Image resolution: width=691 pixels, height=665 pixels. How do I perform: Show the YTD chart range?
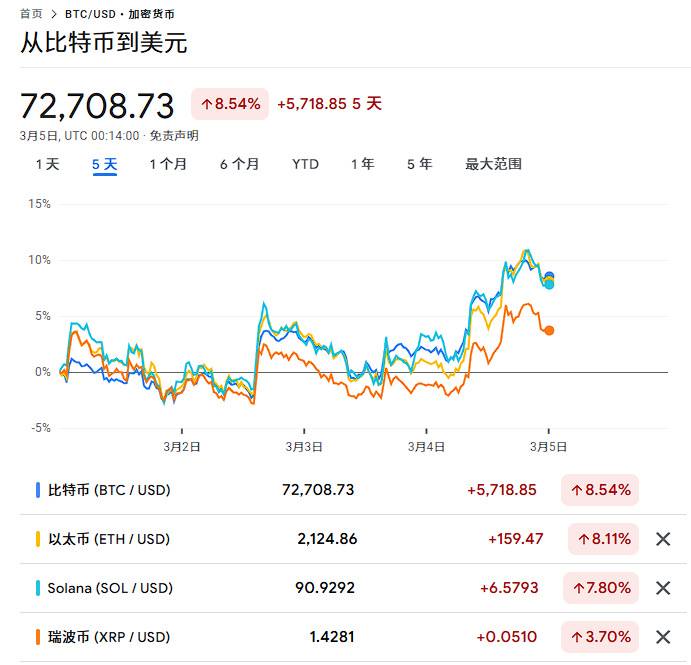(305, 164)
